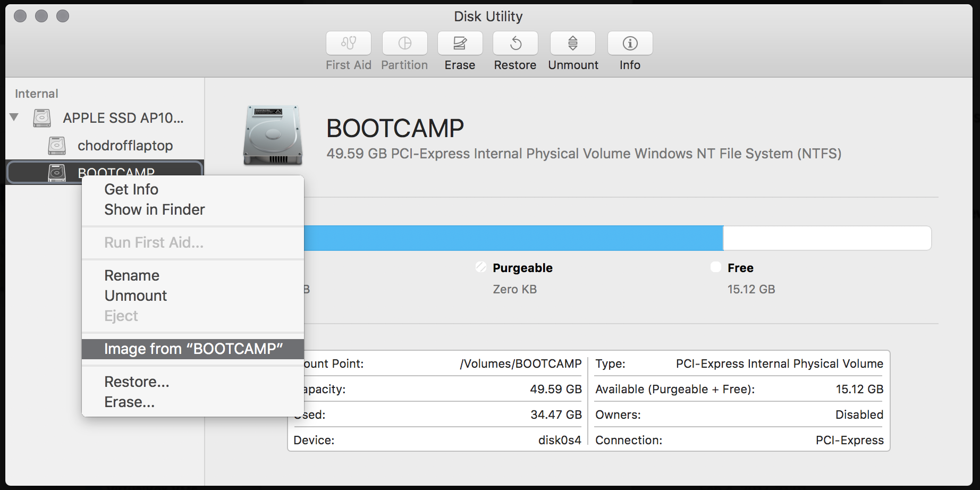Screen dimensions: 980x490
Task: Select chodrofflaptop volume in sidebar
Action: tap(125, 145)
